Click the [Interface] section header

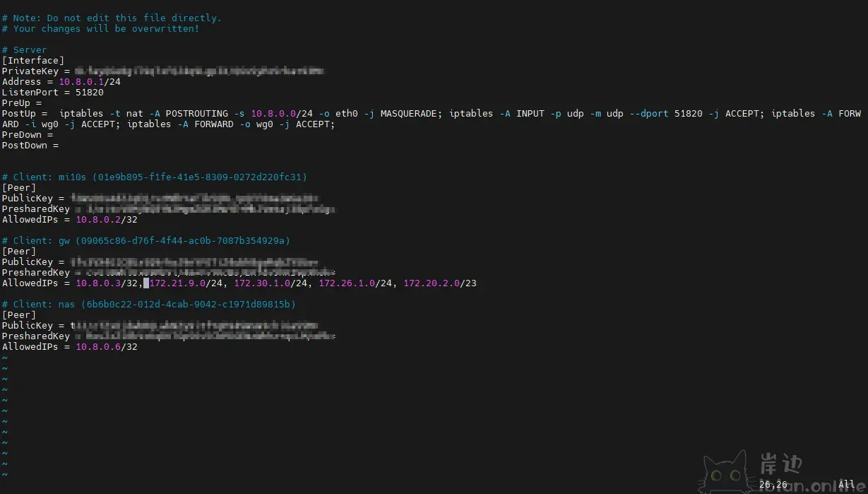(33, 60)
